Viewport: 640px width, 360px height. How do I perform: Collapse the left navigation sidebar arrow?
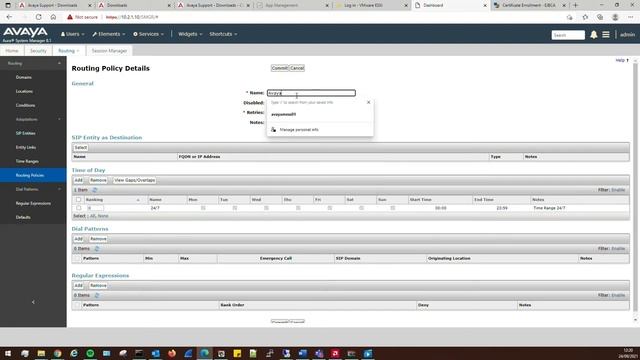33,302
